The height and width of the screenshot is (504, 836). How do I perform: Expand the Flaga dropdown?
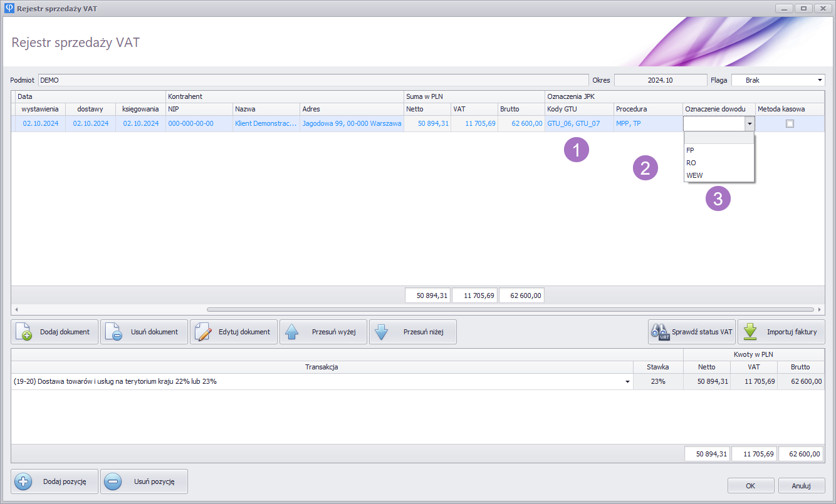820,80
